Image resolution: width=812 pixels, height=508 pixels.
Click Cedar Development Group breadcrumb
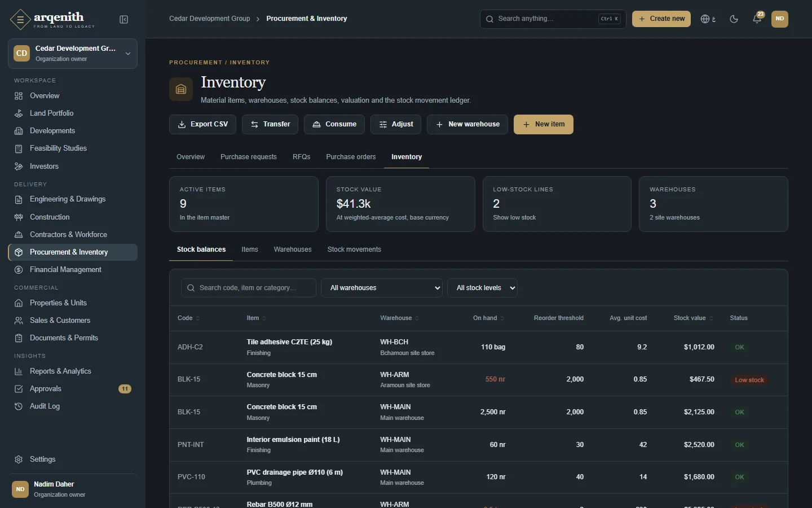pyautogui.click(x=210, y=19)
